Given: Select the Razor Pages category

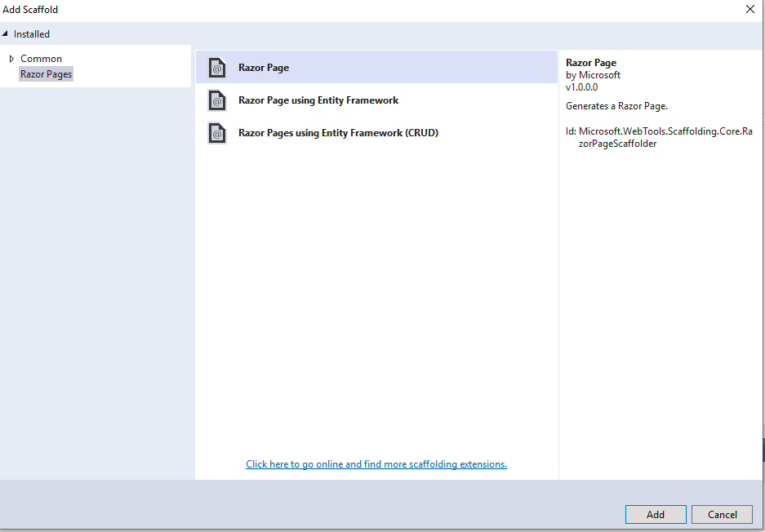Looking at the screenshot, I should (46, 74).
